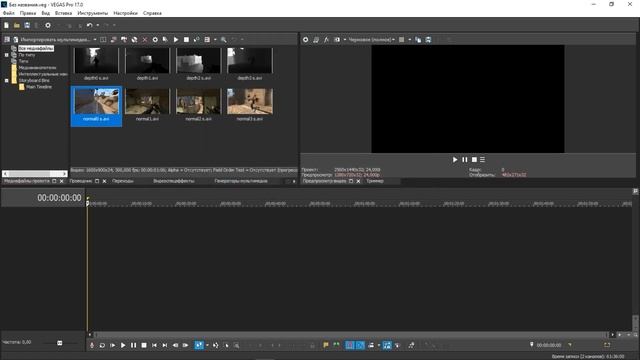This screenshot has height=360, width=640.
Task: Open the Настройки menu
Action: (x=125, y=13)
